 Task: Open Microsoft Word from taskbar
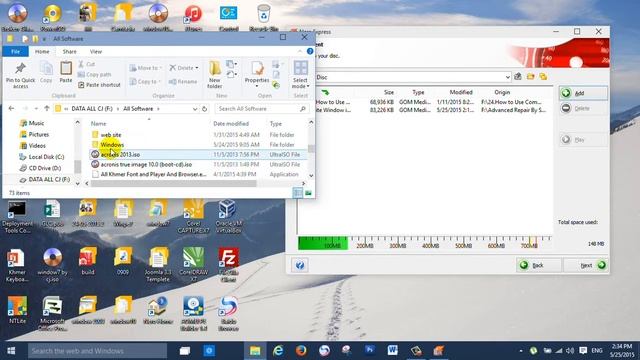(393, 351)
